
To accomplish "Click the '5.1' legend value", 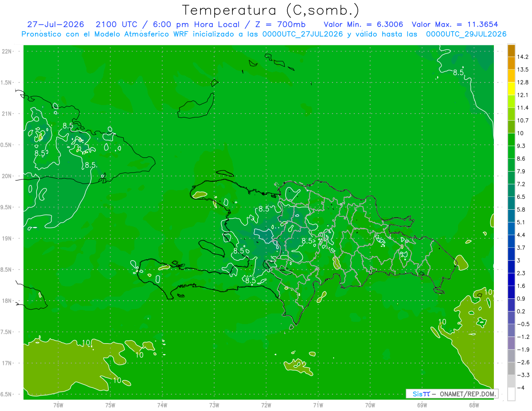I will (521, 222).
